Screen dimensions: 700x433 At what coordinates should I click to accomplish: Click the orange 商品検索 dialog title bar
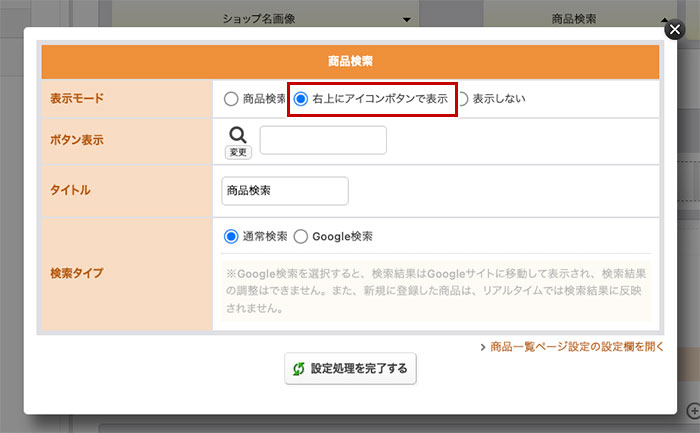pyautogui.click(x=350, y=62)
